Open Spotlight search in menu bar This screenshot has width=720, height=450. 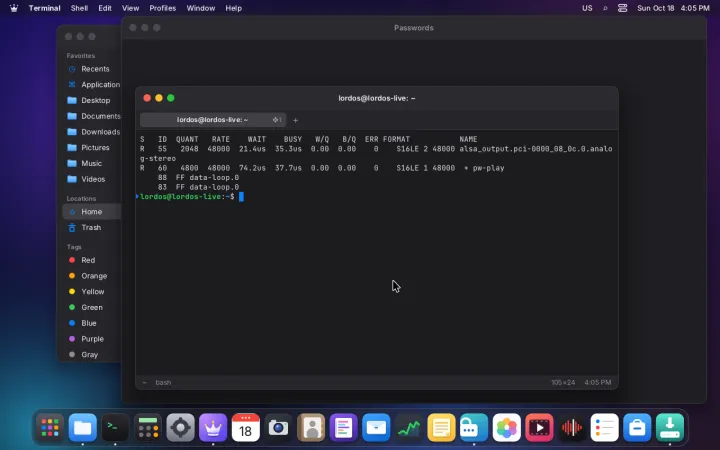click(x=605, y=8)
